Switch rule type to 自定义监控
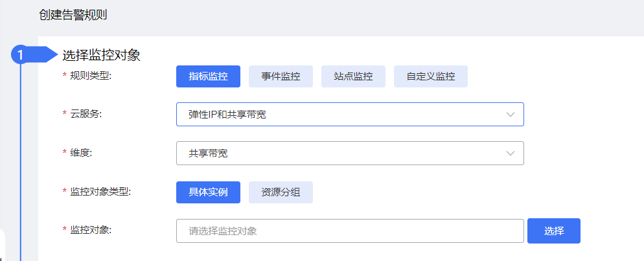Image resolution: width=644 pixels, height=261 pixels. click(x=430, y=76)
